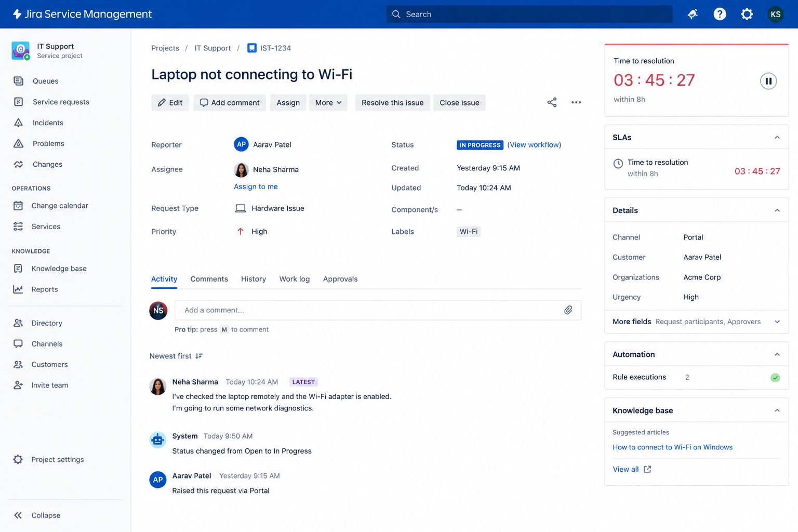Screen dimensions: 798x532
Task: Open the notifications megaphone icon
Action: pyautogui.click(x=693, y=14)
